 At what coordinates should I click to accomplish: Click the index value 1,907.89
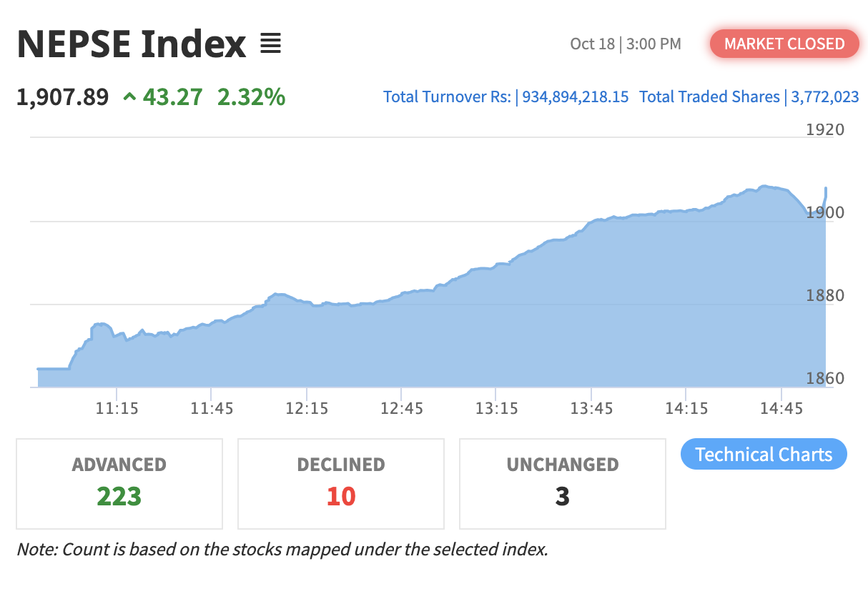pos(63,96)
